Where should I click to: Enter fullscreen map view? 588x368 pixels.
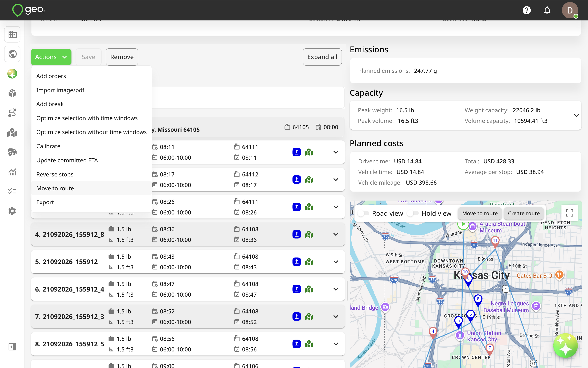[x=570, y=213]
